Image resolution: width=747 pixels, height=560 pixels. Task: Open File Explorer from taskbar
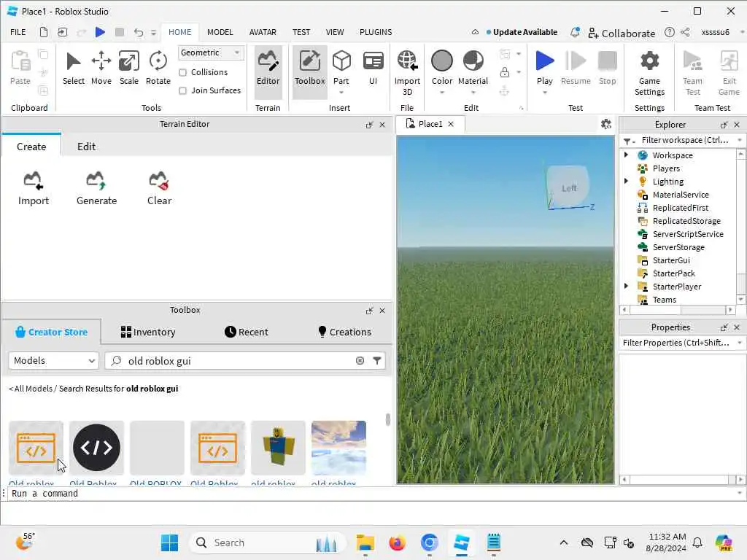pyautogui.click(x=365, y=542)
